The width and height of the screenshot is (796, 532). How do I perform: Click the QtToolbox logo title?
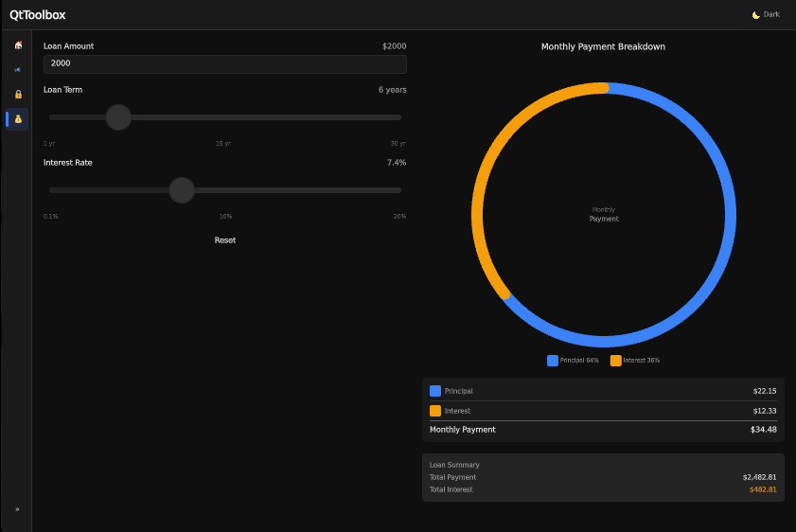[x=38, y=15]
